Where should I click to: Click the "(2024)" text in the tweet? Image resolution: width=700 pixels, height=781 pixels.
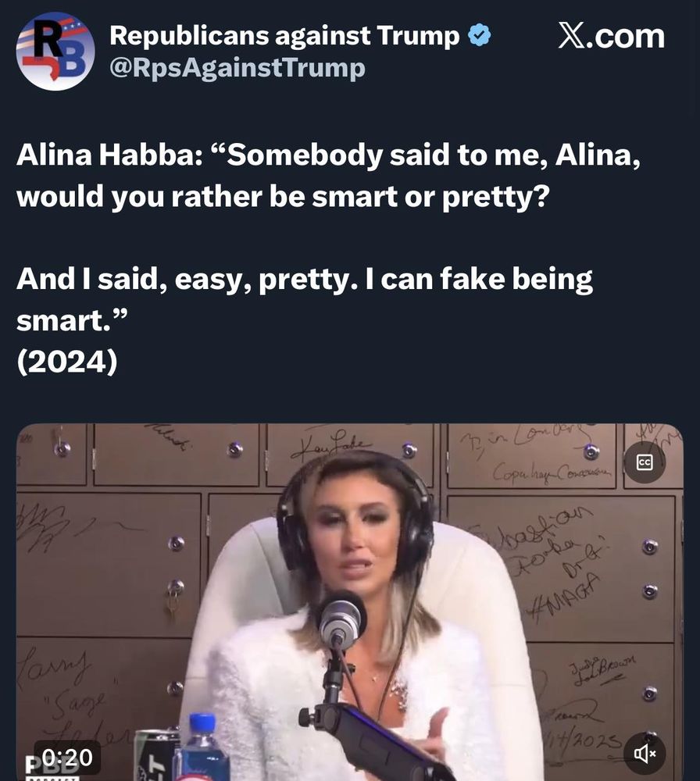coord(67,361)
